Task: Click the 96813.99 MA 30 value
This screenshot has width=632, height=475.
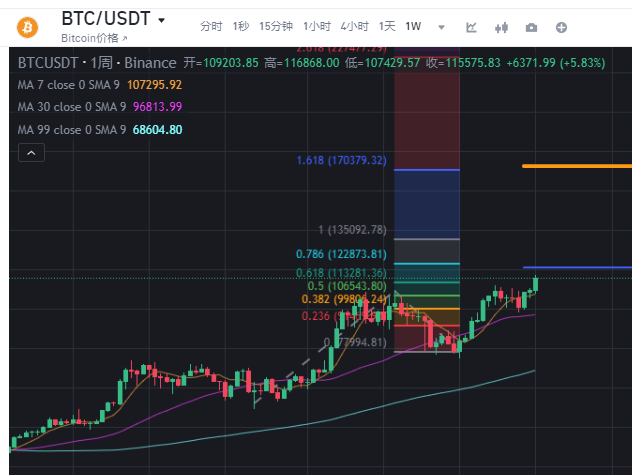Action: point(158,107)
